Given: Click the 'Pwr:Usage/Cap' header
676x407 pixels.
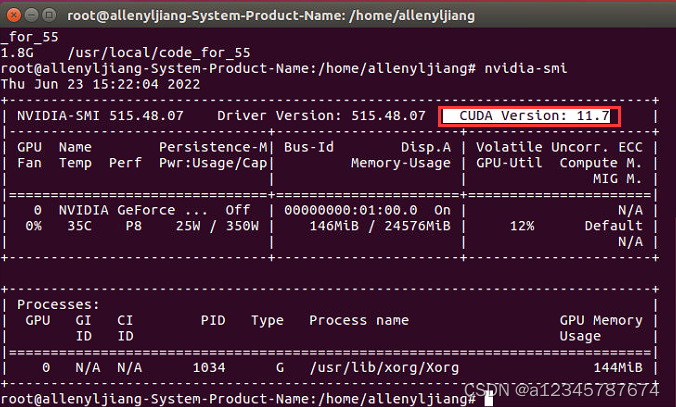Looking at the screenshot, I should pos(213,163).
